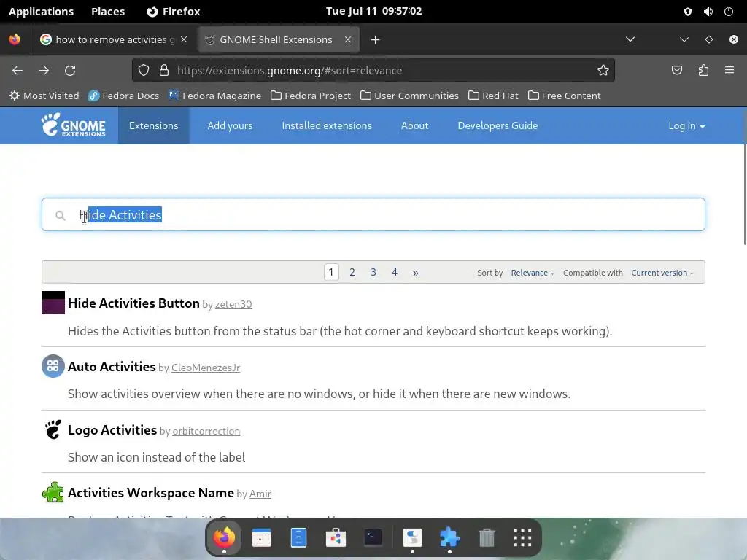Go to results page 2
This screenshot has width=747, height=560.
pyautogui.click(x=352, y=273)
